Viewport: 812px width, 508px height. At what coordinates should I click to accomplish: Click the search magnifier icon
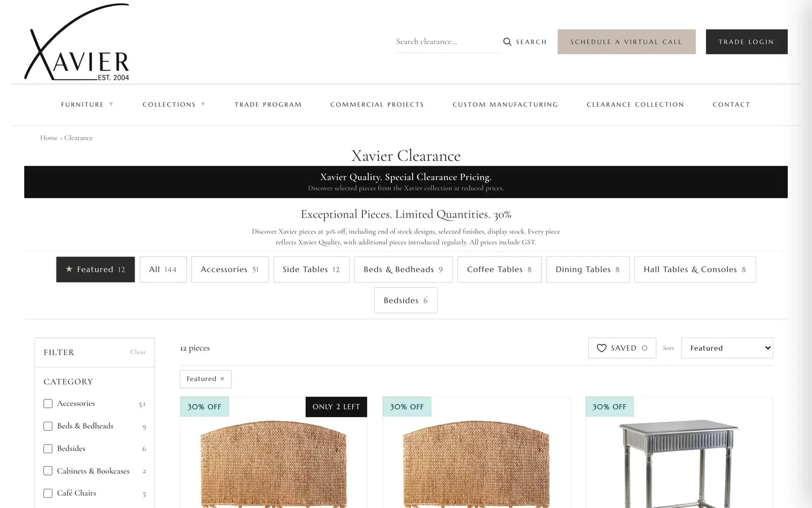(507, 42)
